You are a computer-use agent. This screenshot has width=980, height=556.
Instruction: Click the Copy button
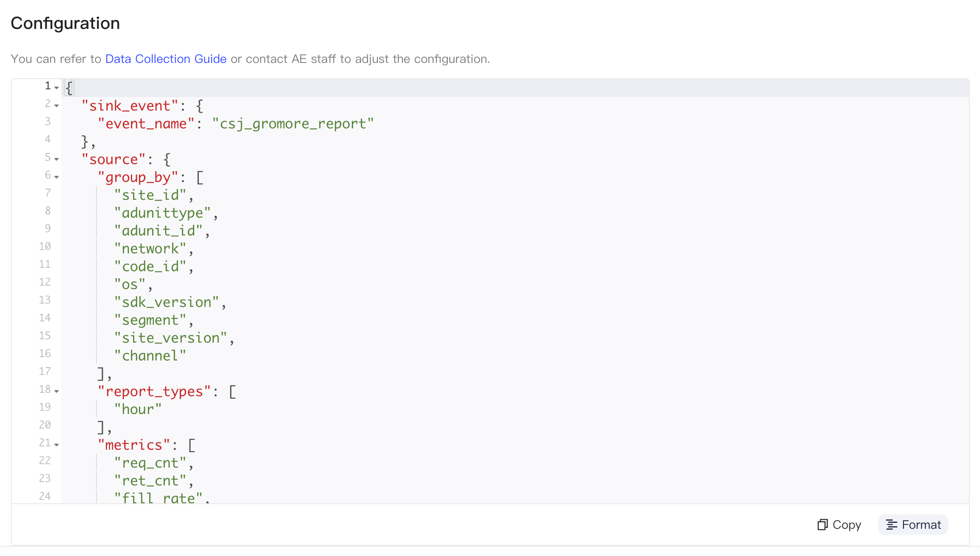coord(839,525)
